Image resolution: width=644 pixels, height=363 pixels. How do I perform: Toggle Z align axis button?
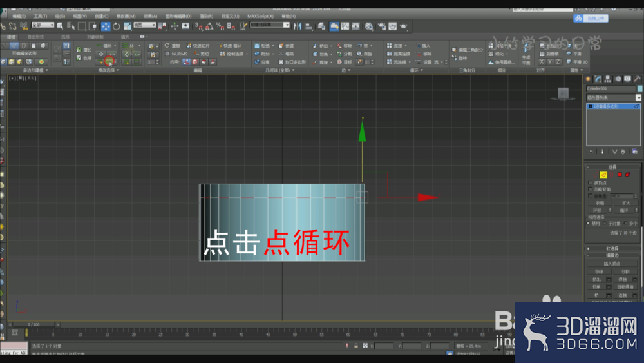coord(558,62)
